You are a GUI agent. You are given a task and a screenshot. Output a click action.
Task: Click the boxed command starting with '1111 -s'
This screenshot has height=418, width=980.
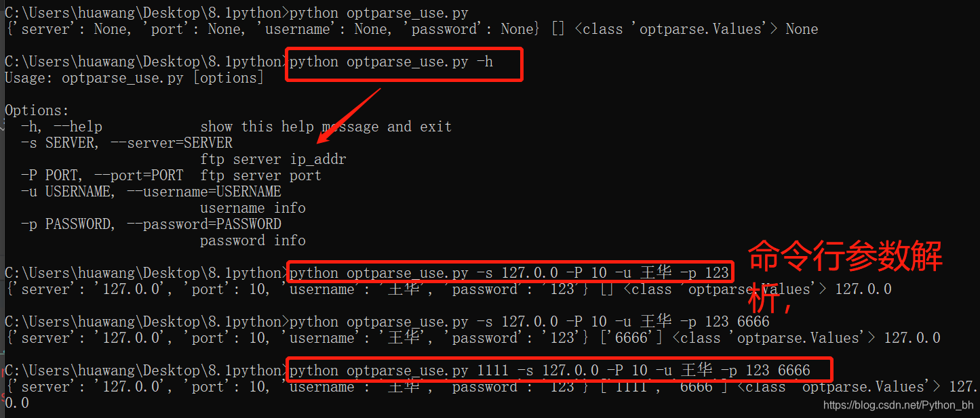point(550,371)
